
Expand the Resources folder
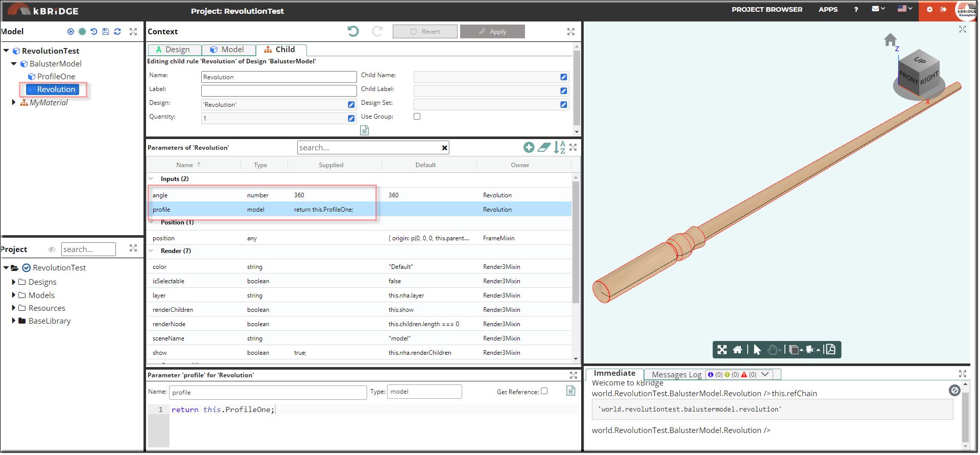14,308
